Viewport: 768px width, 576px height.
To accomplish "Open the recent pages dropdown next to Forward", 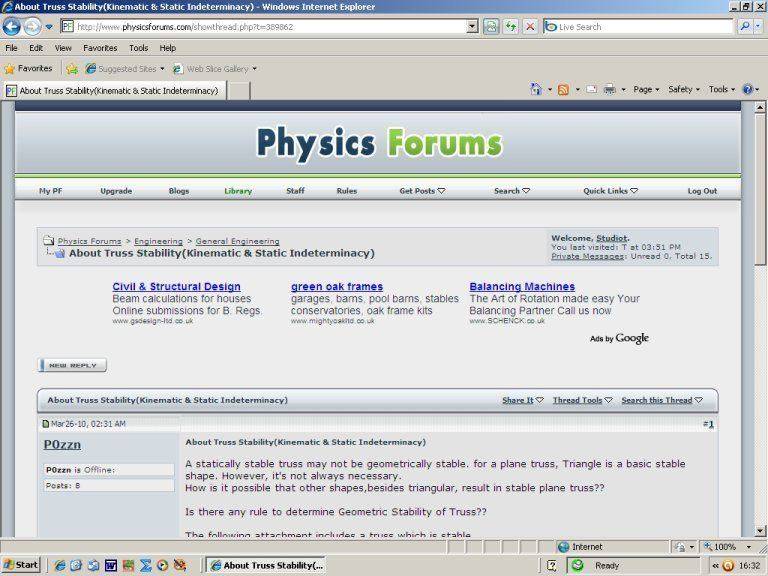I will [49, 27].
